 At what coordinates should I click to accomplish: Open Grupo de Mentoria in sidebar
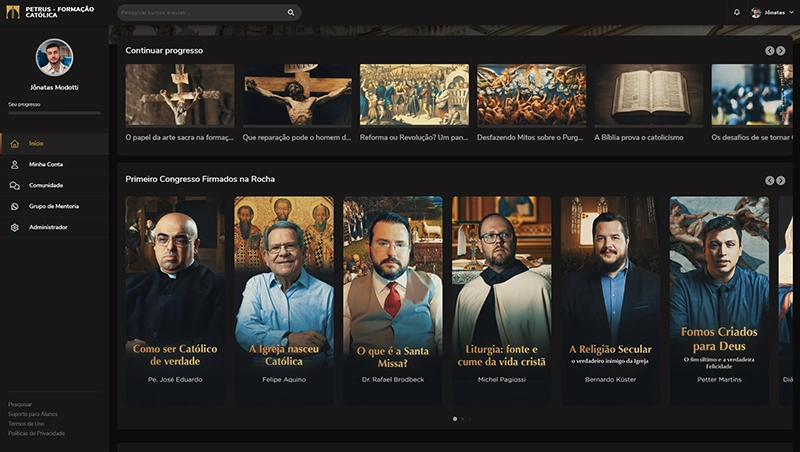[x=54, y=207]
